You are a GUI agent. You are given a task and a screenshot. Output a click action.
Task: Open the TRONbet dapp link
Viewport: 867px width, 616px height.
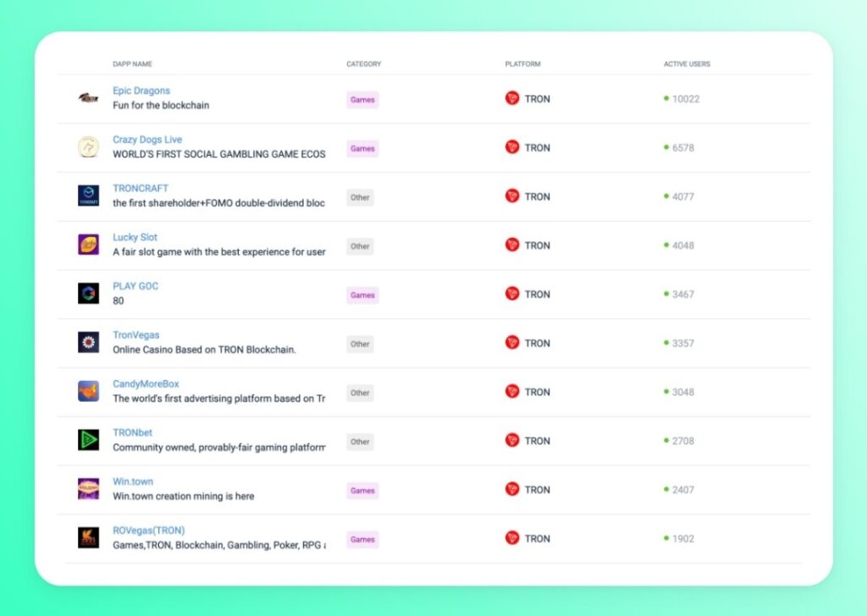[x=132, y=432]
